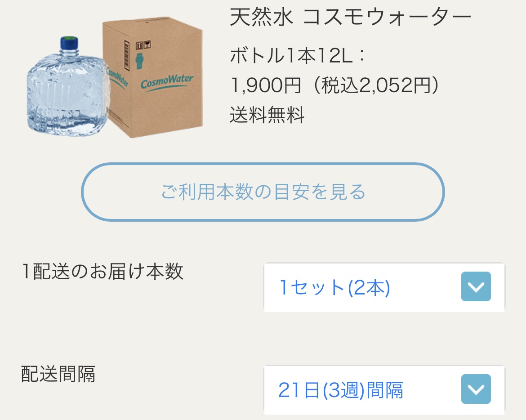Click the CosmoWater logo on the box front
This screenshot has height=420, width=526.
point(167,81)
